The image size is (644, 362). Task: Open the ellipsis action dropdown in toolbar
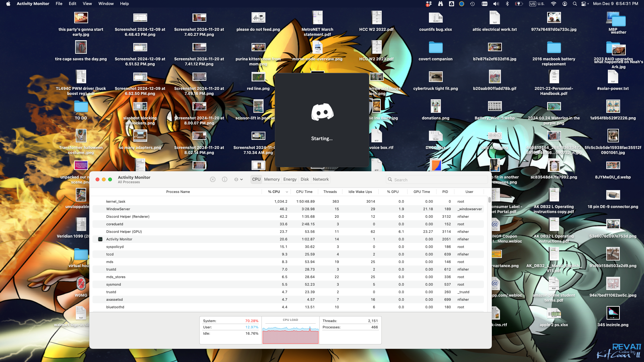[238, 179]
